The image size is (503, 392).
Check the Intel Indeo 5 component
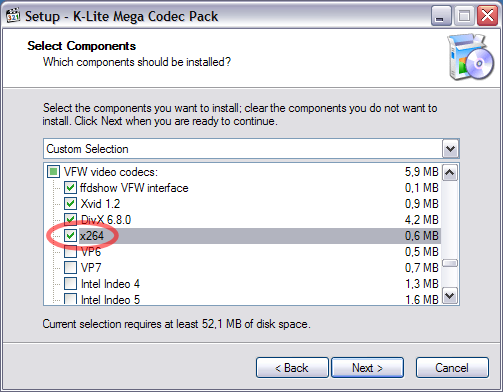(70, 299)
